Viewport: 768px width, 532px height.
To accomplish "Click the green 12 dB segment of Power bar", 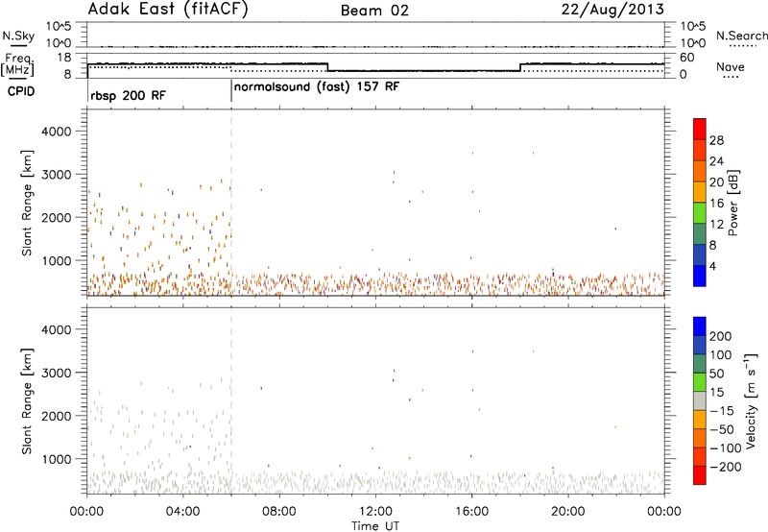I will pos(700,213).
